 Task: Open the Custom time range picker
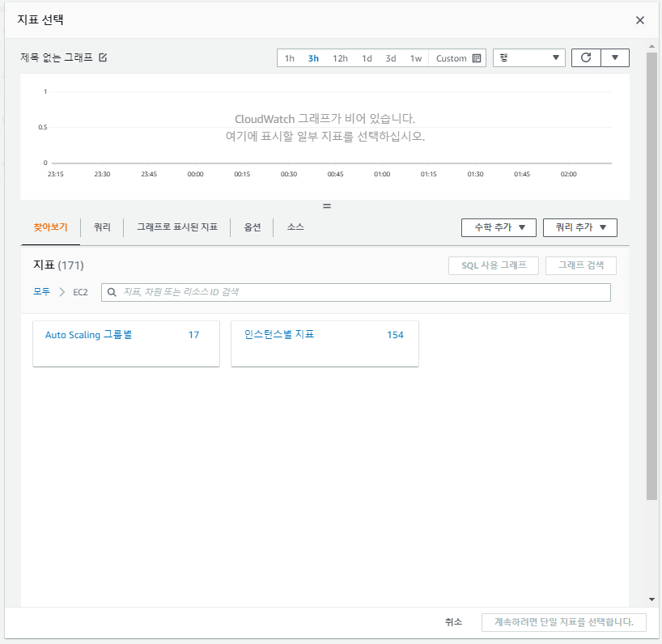458,58
